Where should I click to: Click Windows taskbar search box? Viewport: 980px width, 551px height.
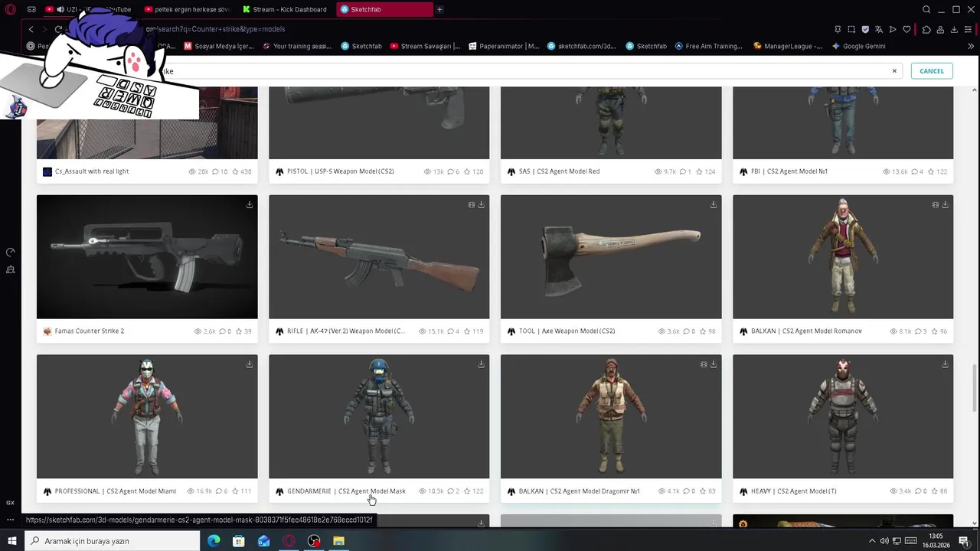(113, 541)
